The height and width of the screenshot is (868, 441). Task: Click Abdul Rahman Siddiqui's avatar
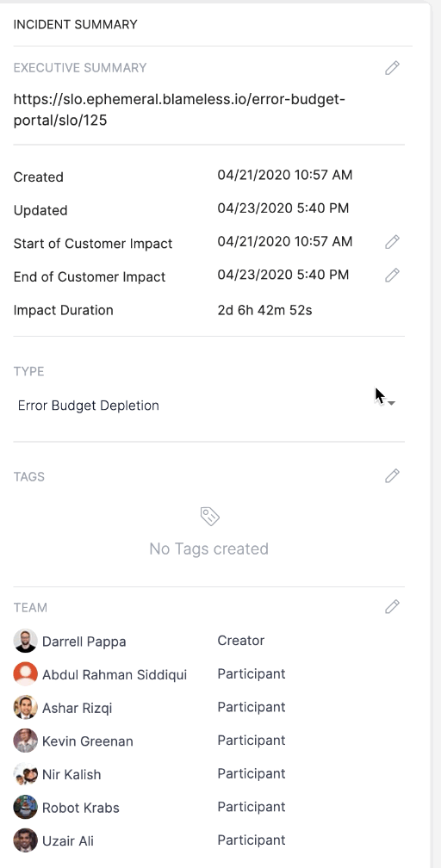[x=26, y=673]
